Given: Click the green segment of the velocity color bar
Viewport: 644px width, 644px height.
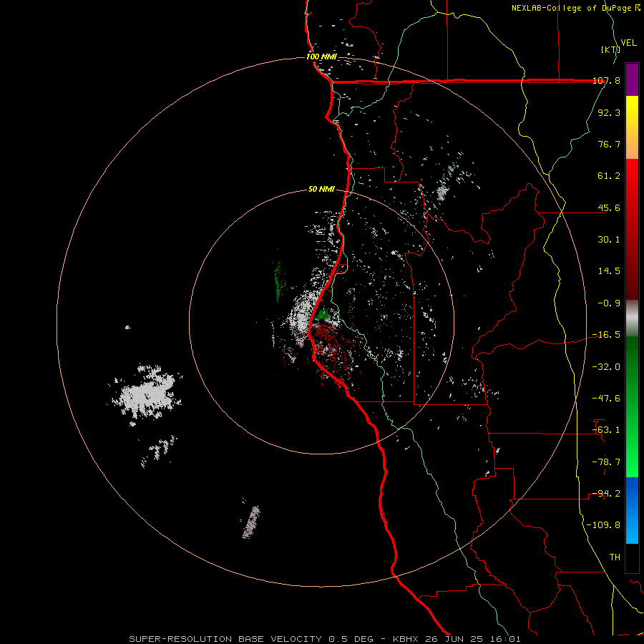Looking at the screenshot, I should (x=632, y=406).
